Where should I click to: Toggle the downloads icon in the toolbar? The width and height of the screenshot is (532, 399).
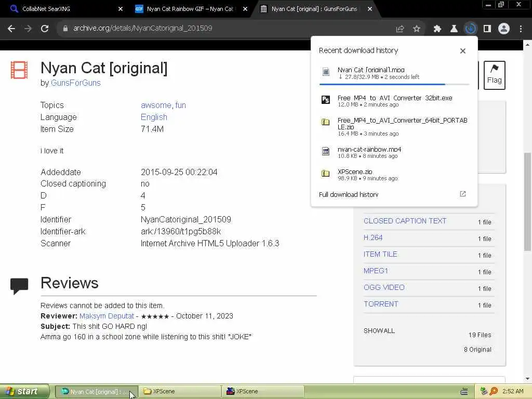[470, 29]
